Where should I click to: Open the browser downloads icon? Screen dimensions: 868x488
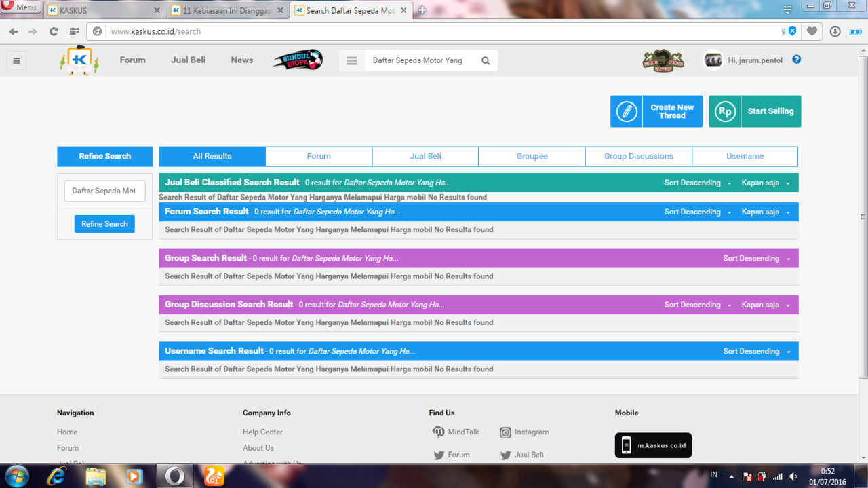point(835,31)
